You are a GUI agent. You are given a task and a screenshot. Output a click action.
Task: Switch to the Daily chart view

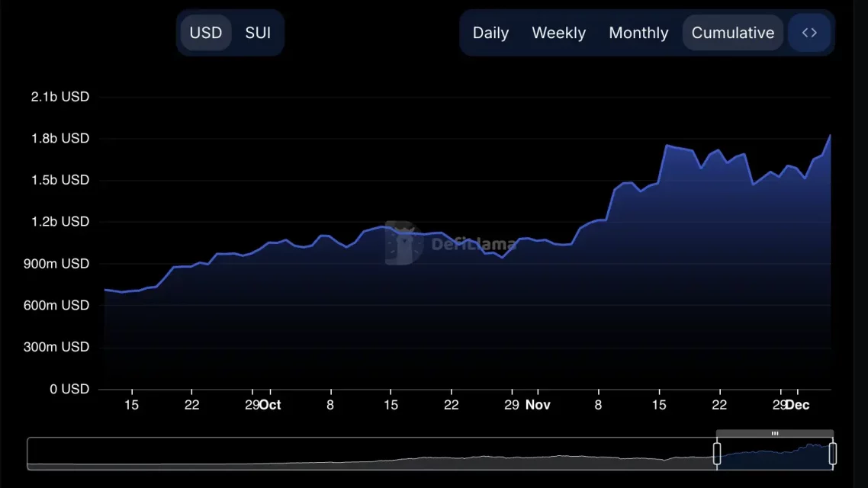point(490,32)
